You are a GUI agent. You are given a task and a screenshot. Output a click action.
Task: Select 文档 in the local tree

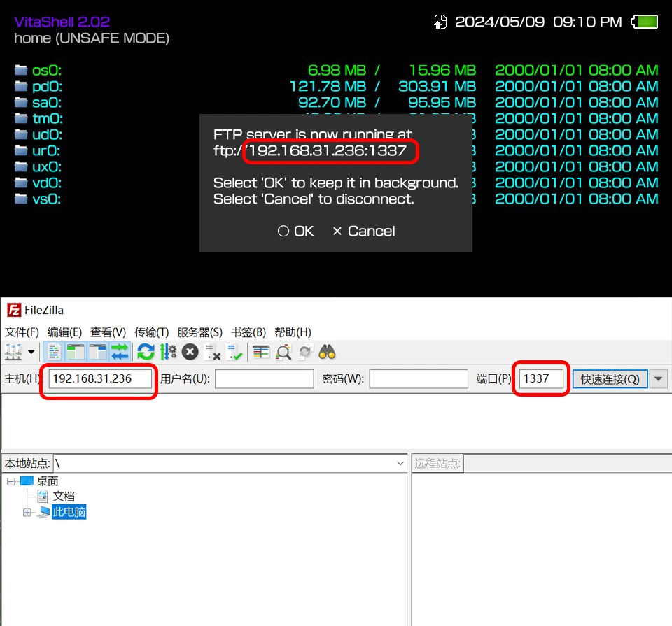click(x=64, y=497)
